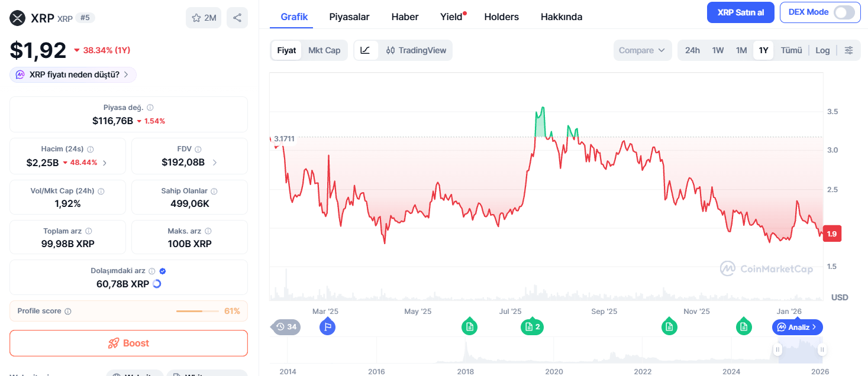
Task: Click the 3.1711 reference price label
Action: [285, 139]
